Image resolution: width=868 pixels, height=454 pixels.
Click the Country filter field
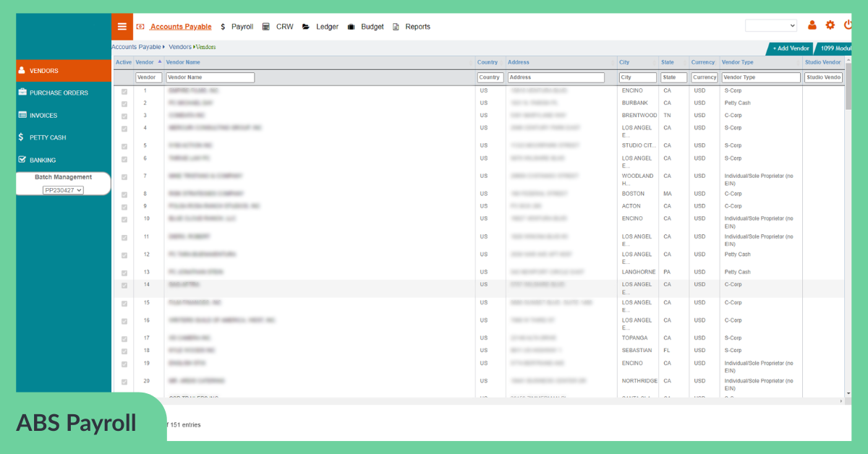tap(490, 77)
